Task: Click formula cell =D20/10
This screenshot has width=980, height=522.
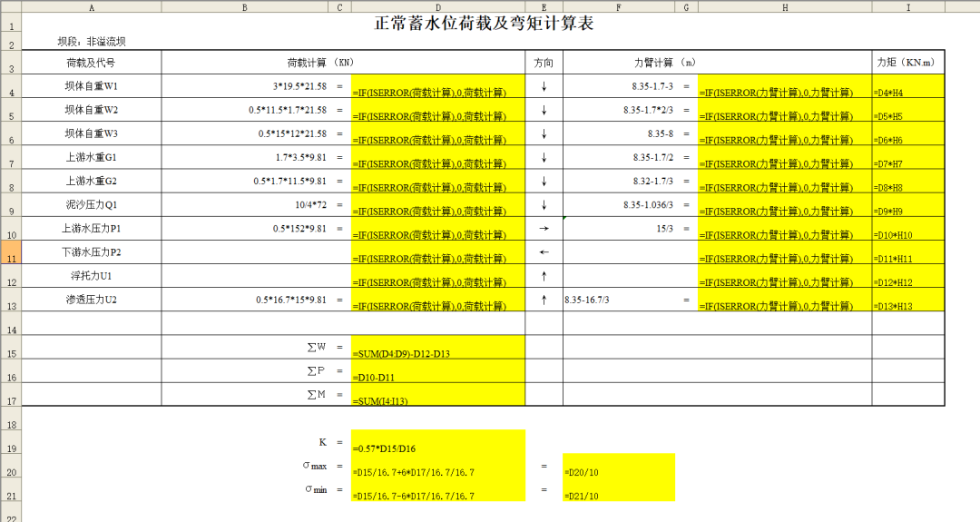Action: [x=619, y=466]
